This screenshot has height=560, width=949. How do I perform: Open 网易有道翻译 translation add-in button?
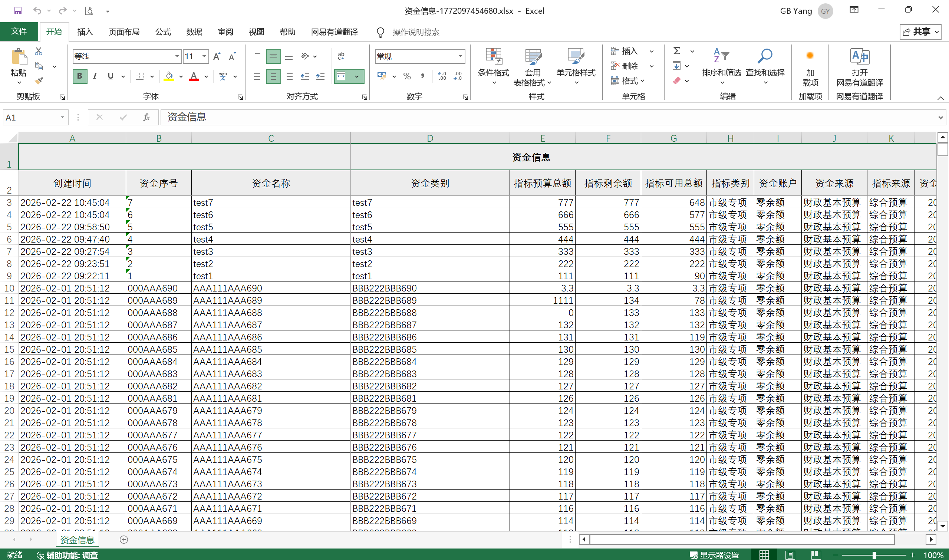860,67
